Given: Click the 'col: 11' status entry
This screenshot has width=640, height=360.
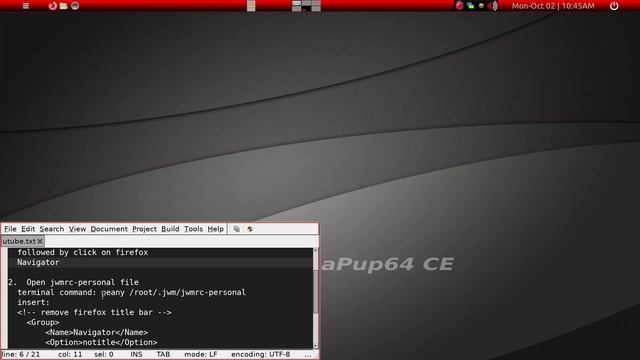Looking at the screenshot, I should 70,354.
